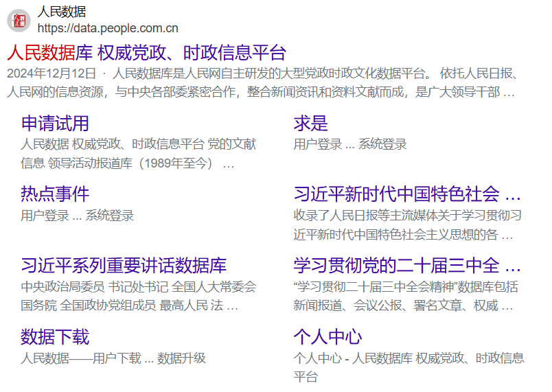
Task: Click description 人民数据 权威党政、时政信息平台 党的文献
Action: pyautogui.click(x=139, y=144)
